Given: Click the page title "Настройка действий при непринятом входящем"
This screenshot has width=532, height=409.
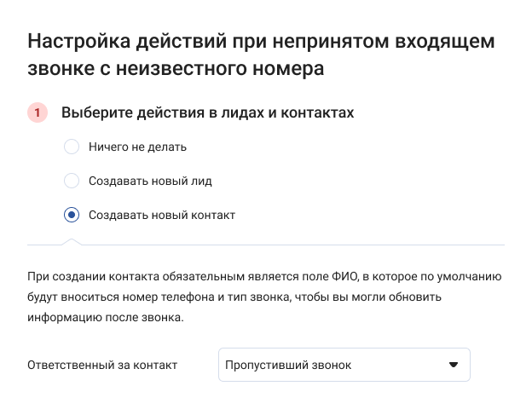Looking at the screenshot, I should (x=262, y=42).
